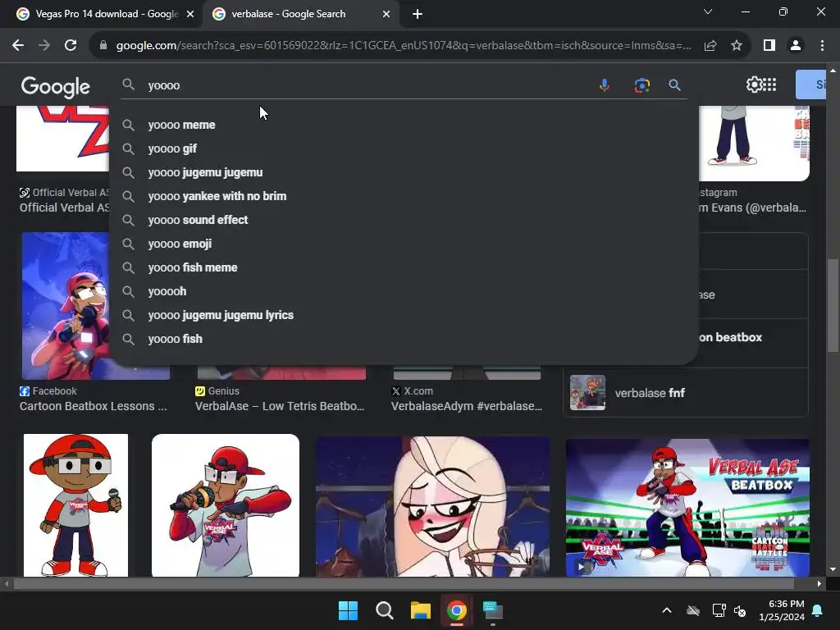
Task: Open the on-screen keyboard taskbar app
Action: click(x=493, y=610)
